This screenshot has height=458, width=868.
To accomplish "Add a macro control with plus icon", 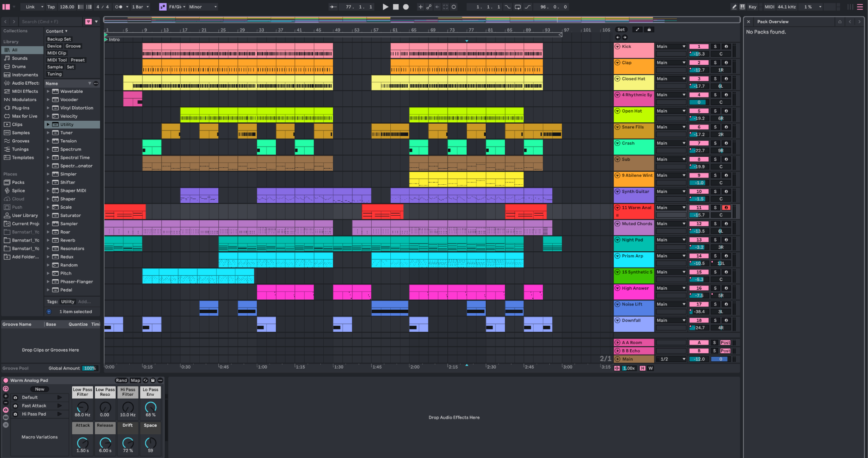I will click(x=6, y=396).
